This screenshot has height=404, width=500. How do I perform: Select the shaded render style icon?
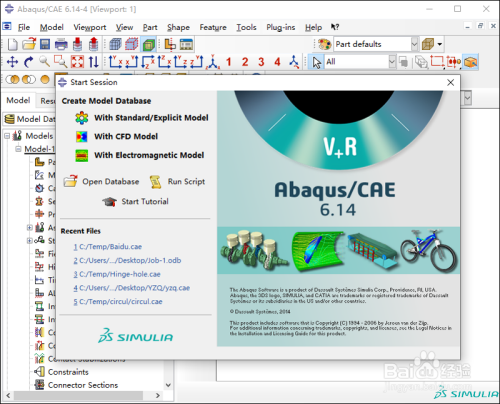148,44
